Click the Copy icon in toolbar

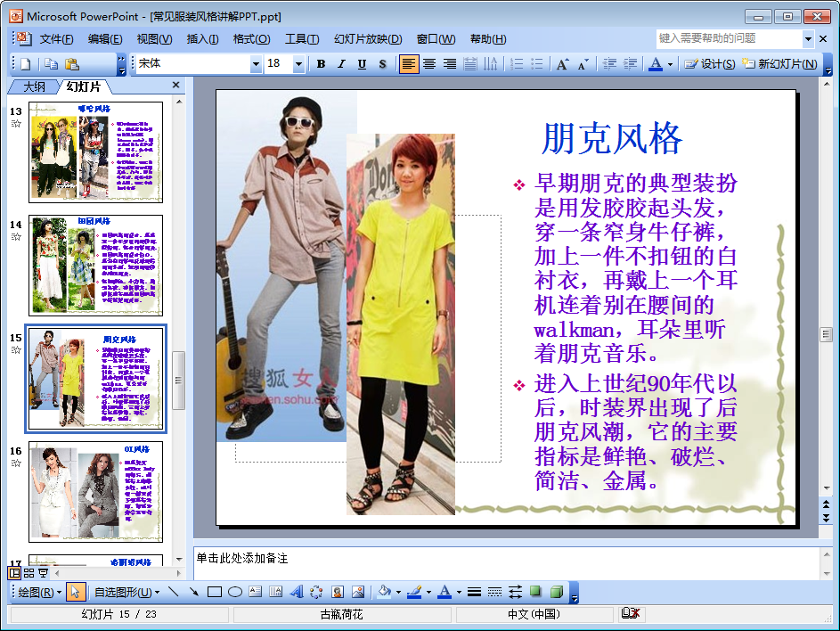coord(51,64)
